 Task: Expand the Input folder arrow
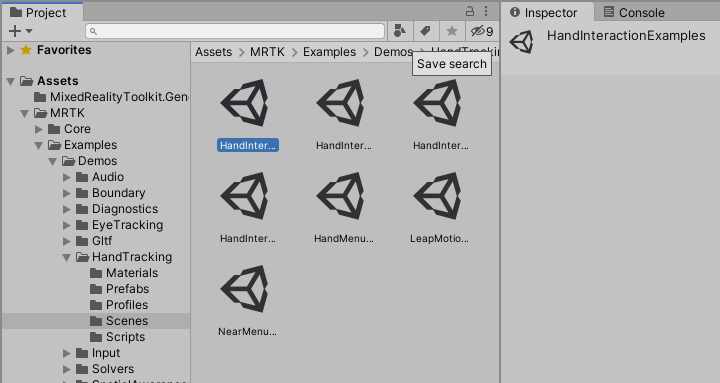click(x=67, y=353)
